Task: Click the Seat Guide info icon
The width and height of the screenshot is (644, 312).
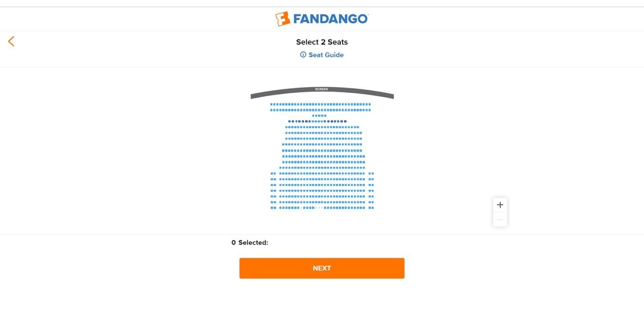Action: tap(303, 55)
